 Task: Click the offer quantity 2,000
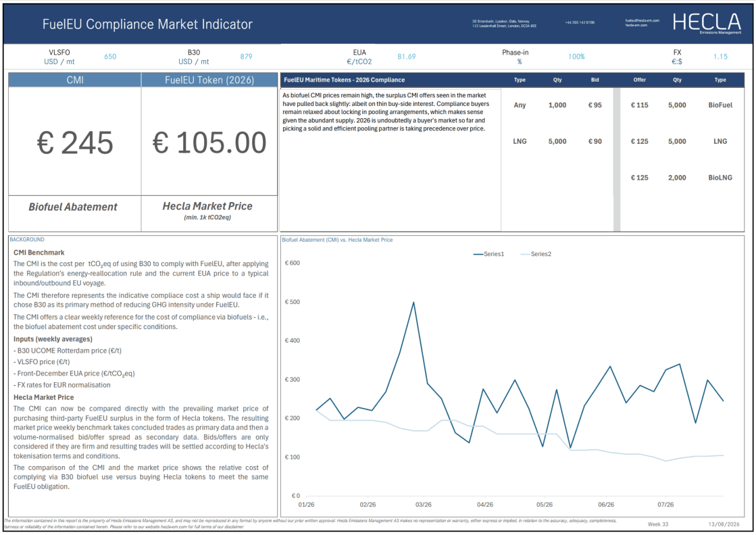coord(677,178)
